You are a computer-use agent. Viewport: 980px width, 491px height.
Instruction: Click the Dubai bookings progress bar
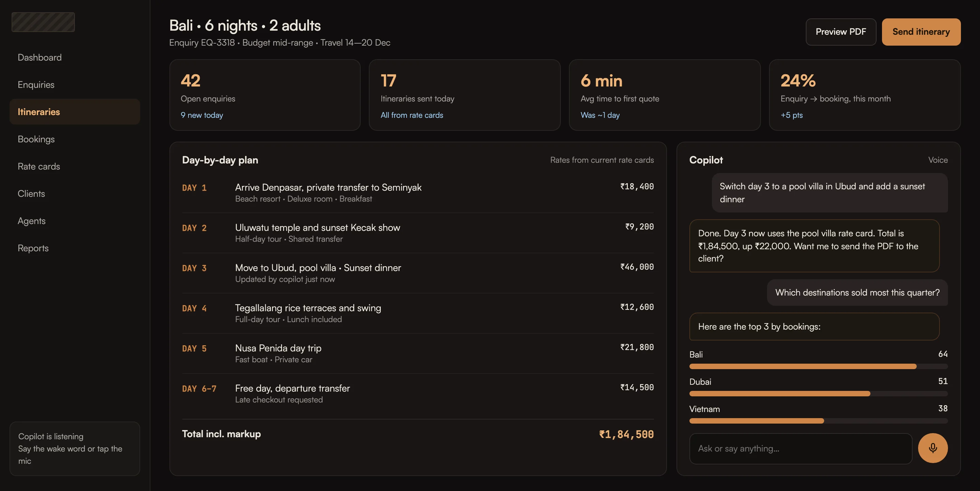pyautogui.click(x=818, y=394)
